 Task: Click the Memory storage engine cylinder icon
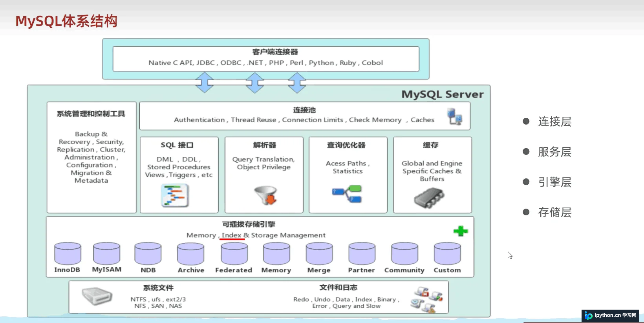pos(277,253)
